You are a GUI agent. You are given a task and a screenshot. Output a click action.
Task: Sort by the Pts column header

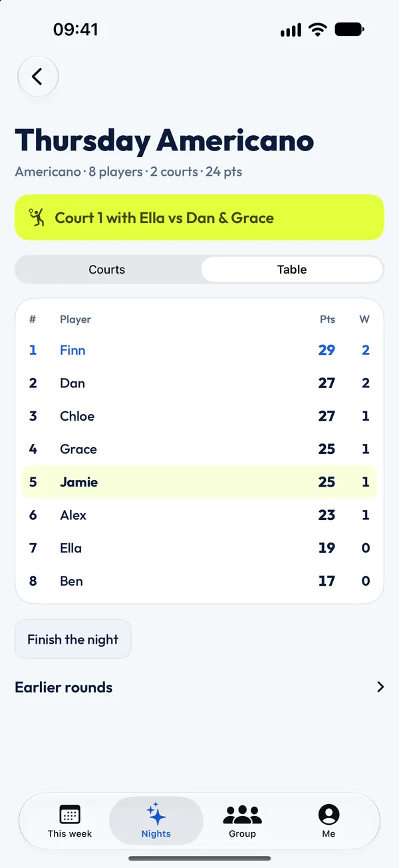(x=327, y=320)
